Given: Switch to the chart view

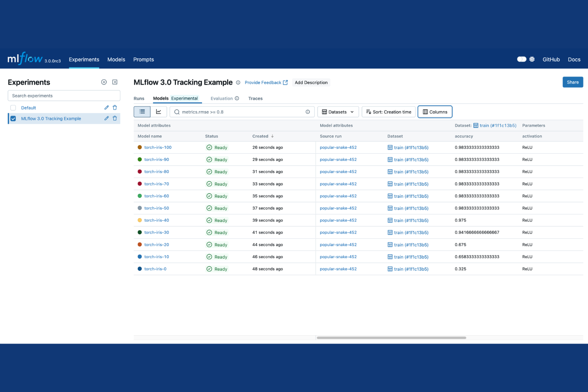Looking at the screenshot, I should 159,112.
